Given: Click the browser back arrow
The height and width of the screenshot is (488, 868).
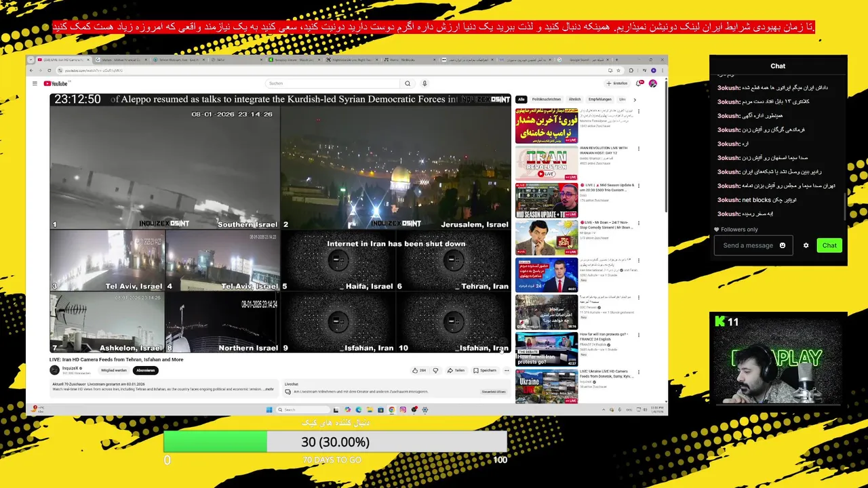Looking at the screenshot, I should pyautogui.click(x=32, y=70).
